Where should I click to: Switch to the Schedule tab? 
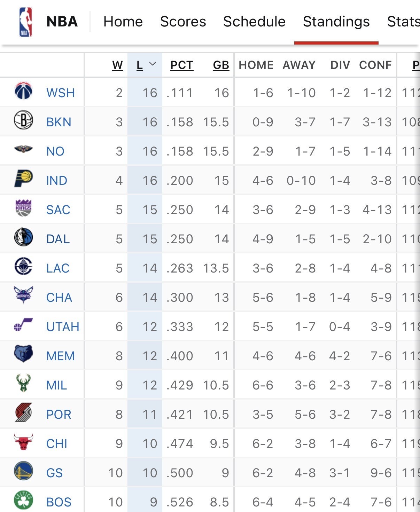click(254, 22)
